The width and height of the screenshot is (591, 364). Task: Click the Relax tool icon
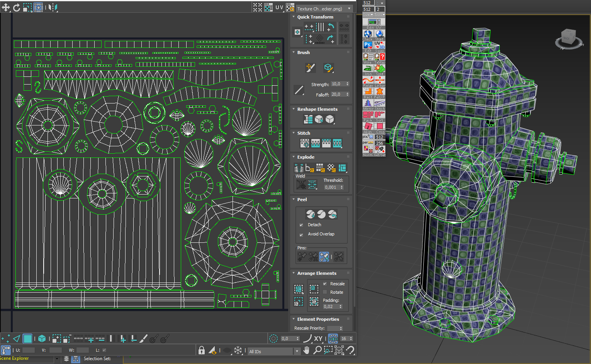point(368,80)
